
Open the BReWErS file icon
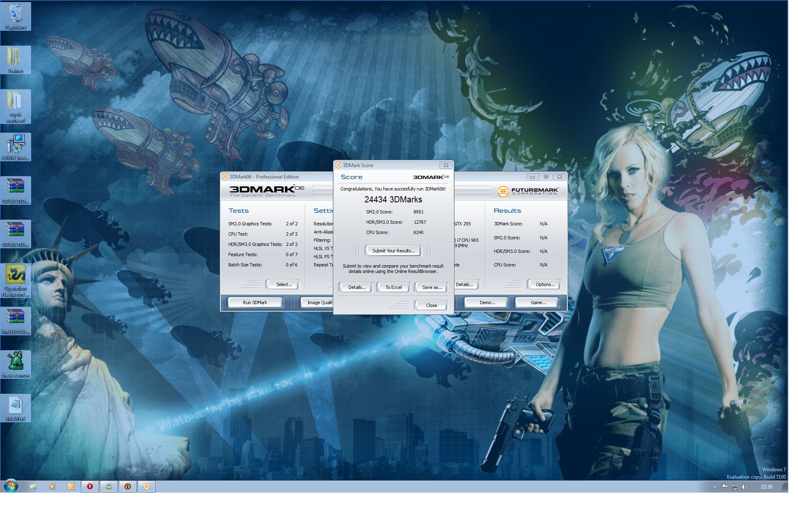[x=16, y=408]
